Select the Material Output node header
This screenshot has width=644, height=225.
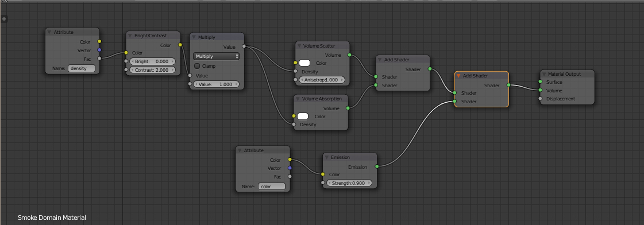(567, 74)
